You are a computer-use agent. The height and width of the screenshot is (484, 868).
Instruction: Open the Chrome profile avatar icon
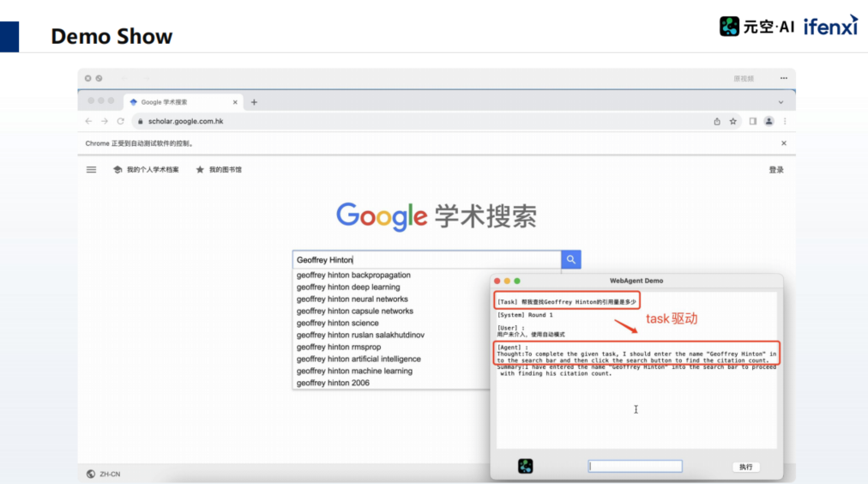click(769, 121)
